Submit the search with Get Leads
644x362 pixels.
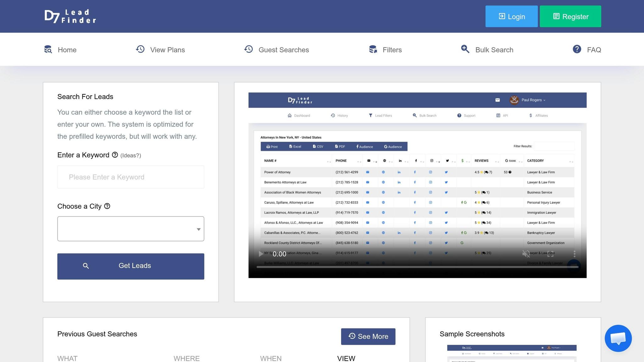[x=131, y=266]
